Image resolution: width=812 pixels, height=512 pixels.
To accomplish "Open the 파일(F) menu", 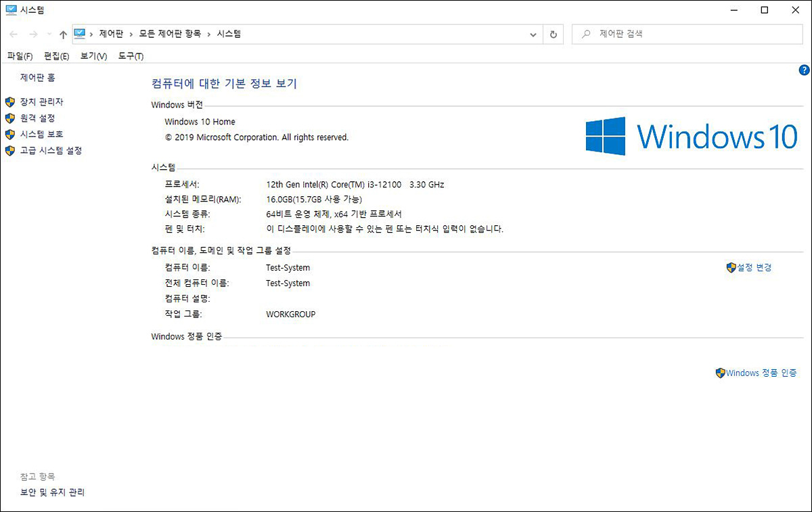I will 20,56.
